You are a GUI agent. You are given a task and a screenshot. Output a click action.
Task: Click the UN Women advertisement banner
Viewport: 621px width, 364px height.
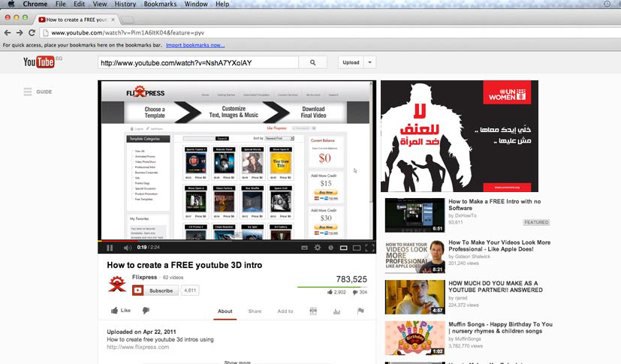click(x=460, y=136)
